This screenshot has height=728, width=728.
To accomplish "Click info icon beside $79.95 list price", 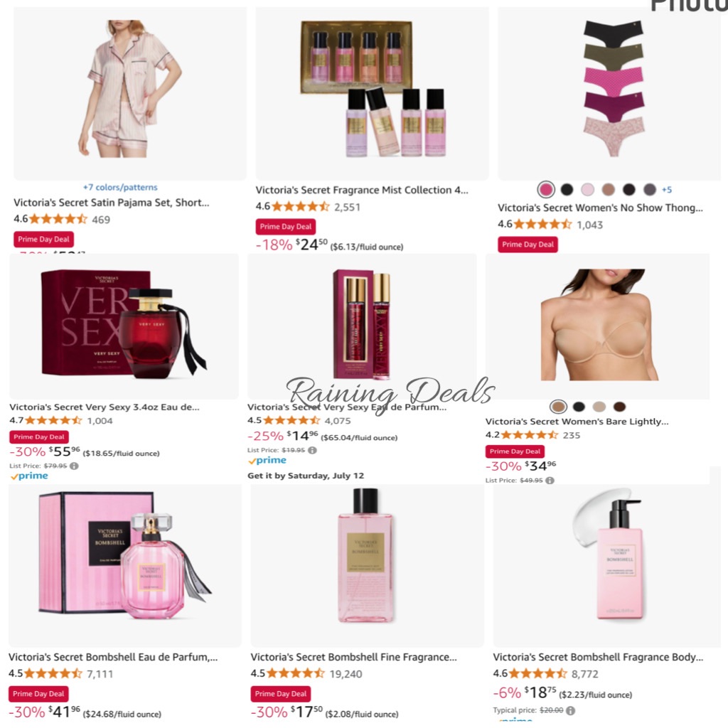I will click(x=74, y=466).
